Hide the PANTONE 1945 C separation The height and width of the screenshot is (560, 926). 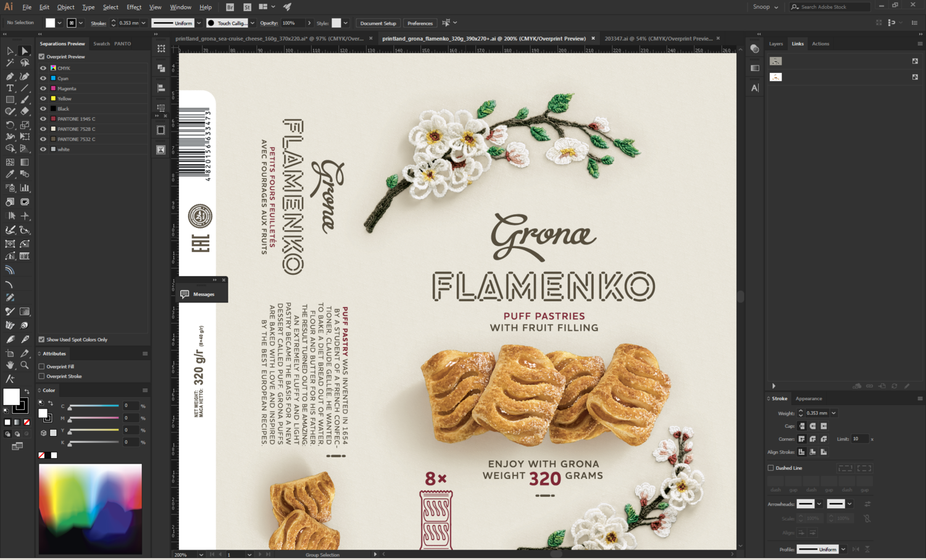click(x=43, y=119)
